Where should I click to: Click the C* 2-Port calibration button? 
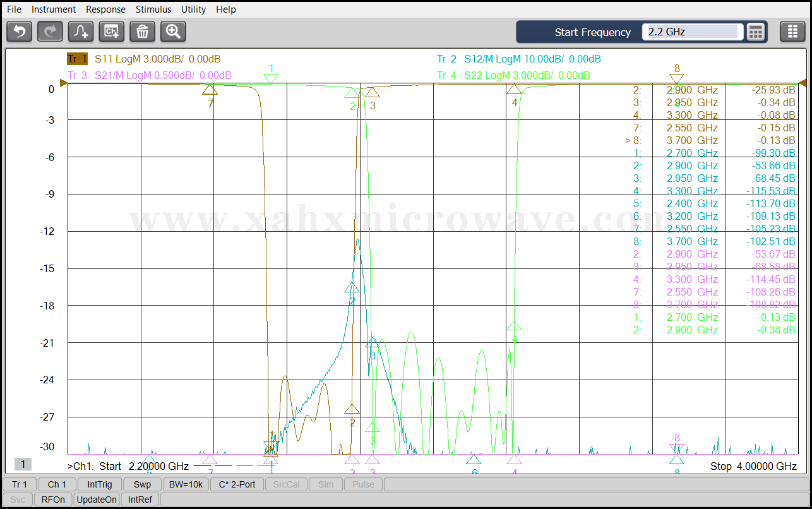[237, 484]
